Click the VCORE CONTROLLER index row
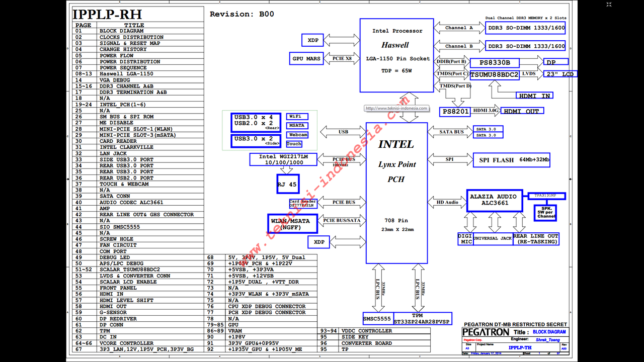The height and width of the screenshot is (362, 644). [x=138, y=343]
